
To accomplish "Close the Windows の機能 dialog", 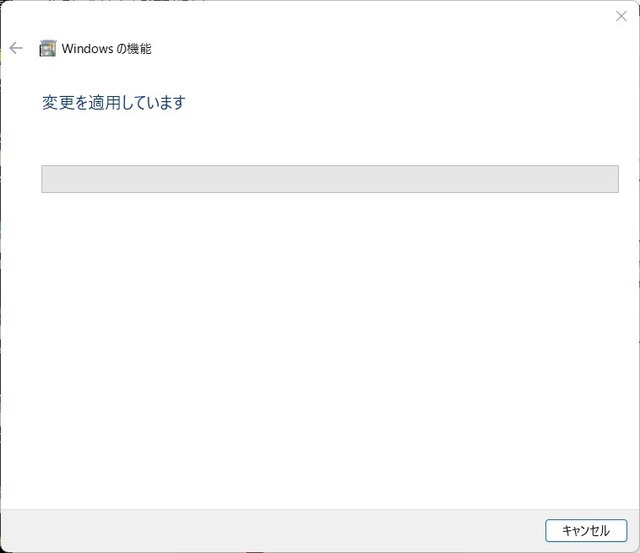I will pyautogui.click(x=621, y=16).
